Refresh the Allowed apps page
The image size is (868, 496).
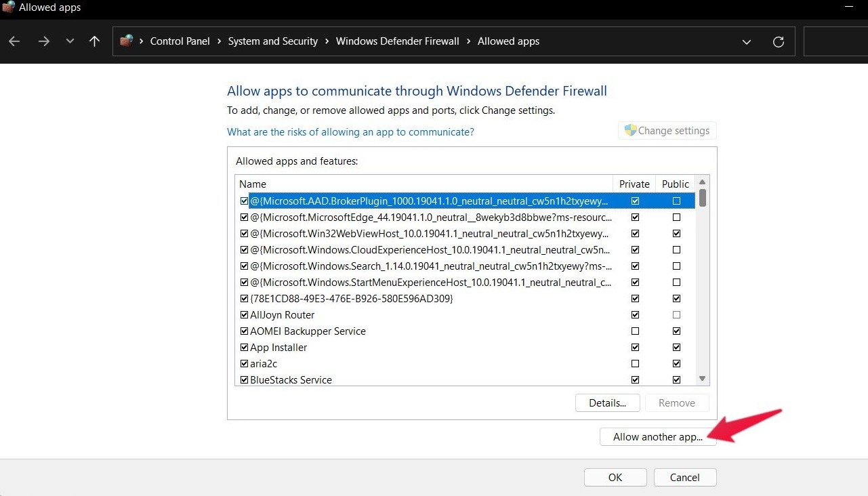[779, 42]
